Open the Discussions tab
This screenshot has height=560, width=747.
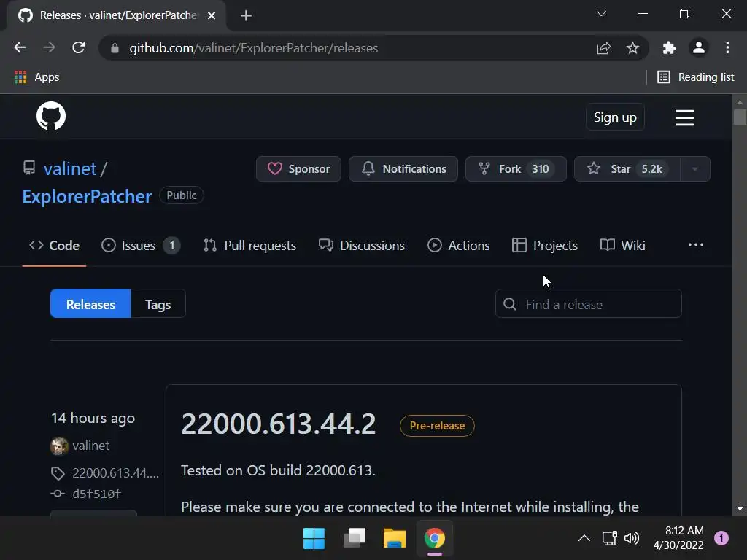[x=362, y=246]
